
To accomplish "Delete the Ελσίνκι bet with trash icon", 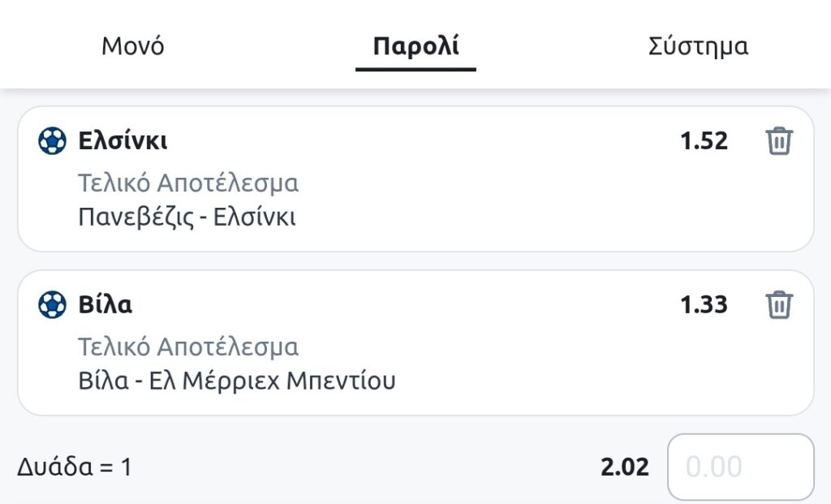I will pos(778,141).
